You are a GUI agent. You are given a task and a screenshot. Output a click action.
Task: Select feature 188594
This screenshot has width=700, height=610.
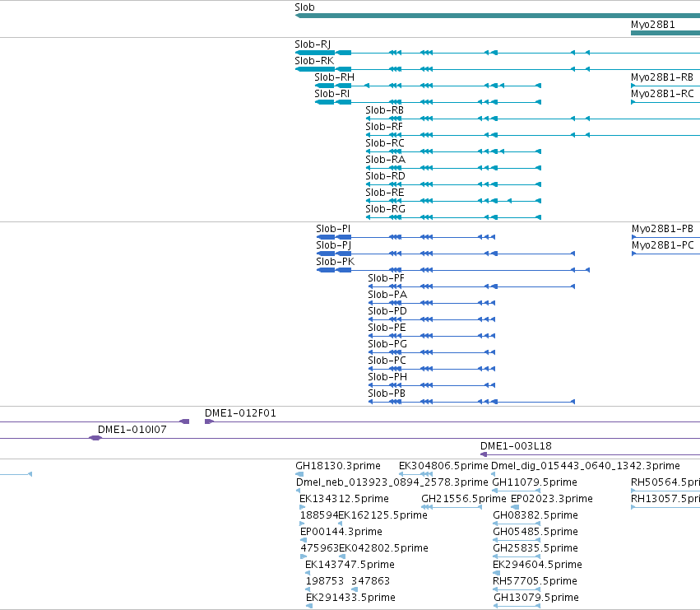[x=319, y=515]
